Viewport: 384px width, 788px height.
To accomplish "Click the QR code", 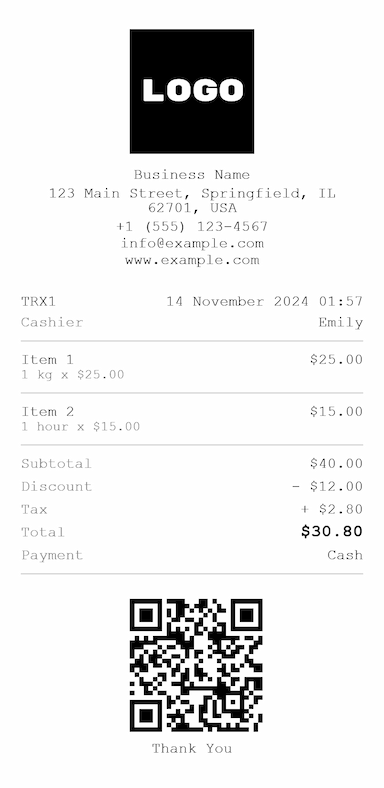I will click(196, 665).
